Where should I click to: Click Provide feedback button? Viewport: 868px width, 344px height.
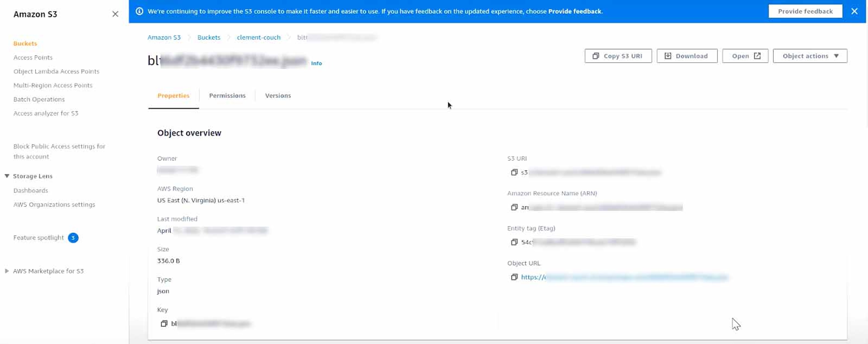coord(805,11)
